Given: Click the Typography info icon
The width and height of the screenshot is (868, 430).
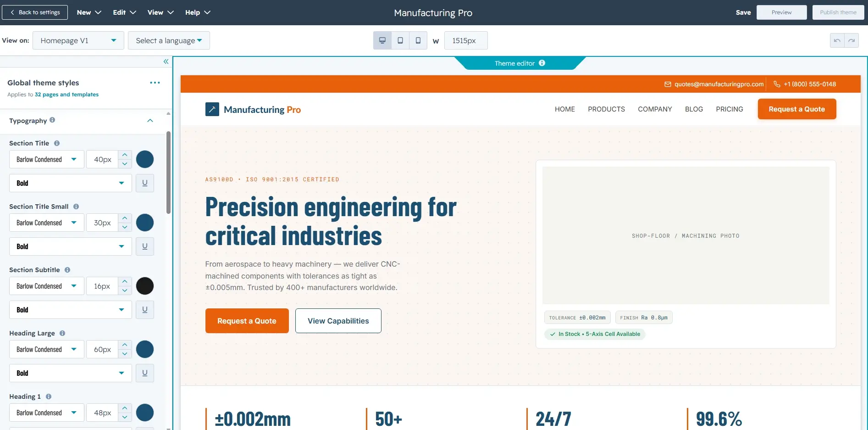Looking at the screenshot, I should point(52,120).
